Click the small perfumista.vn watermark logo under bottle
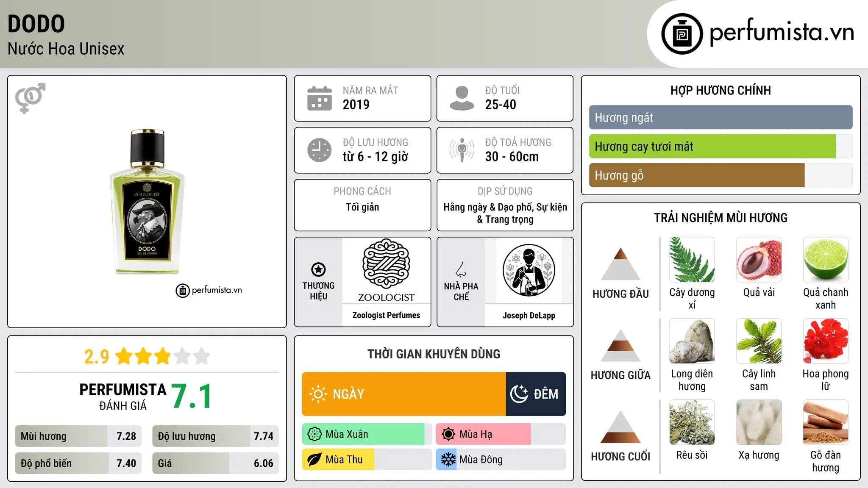 (x=209, y=291)
